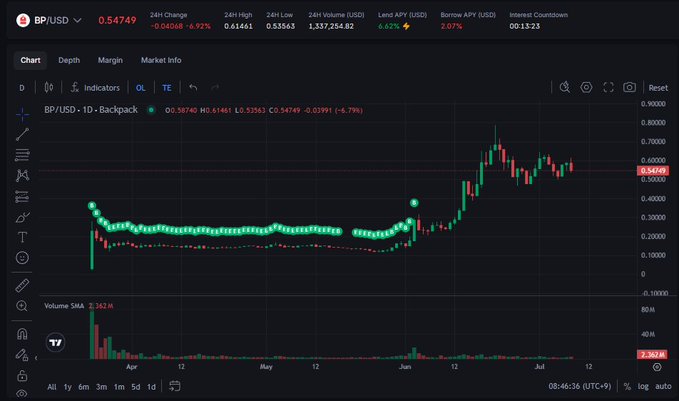Toggle the magnet snapping mode
This screenshot has height=401, width=679.
(x=22, y=334)
